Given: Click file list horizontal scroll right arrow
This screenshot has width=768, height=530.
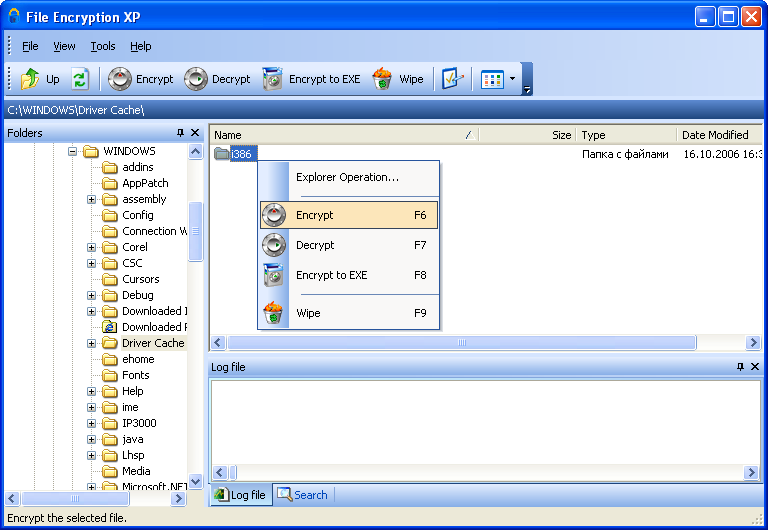Looking at the screenshot, I should click(753, 342).
